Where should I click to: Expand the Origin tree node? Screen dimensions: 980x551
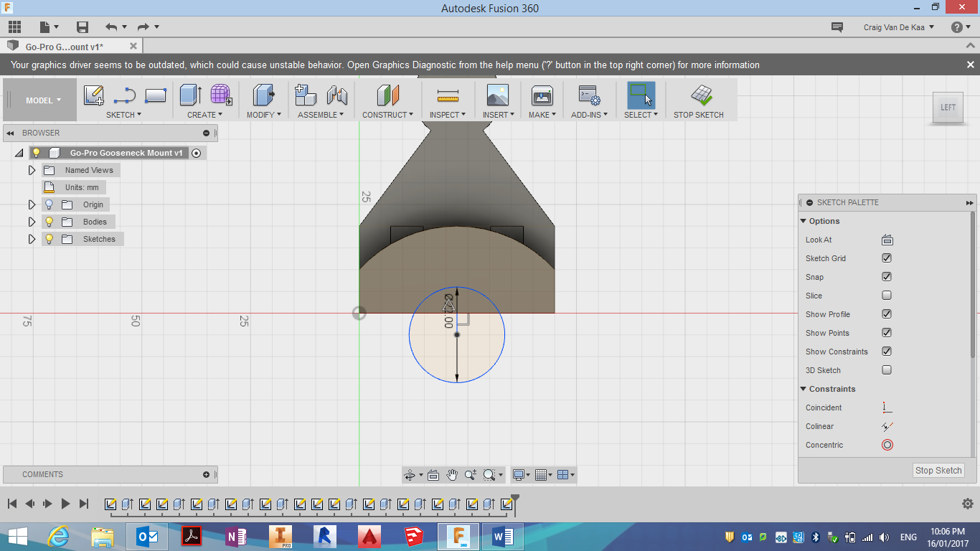(x=32, y=204)
